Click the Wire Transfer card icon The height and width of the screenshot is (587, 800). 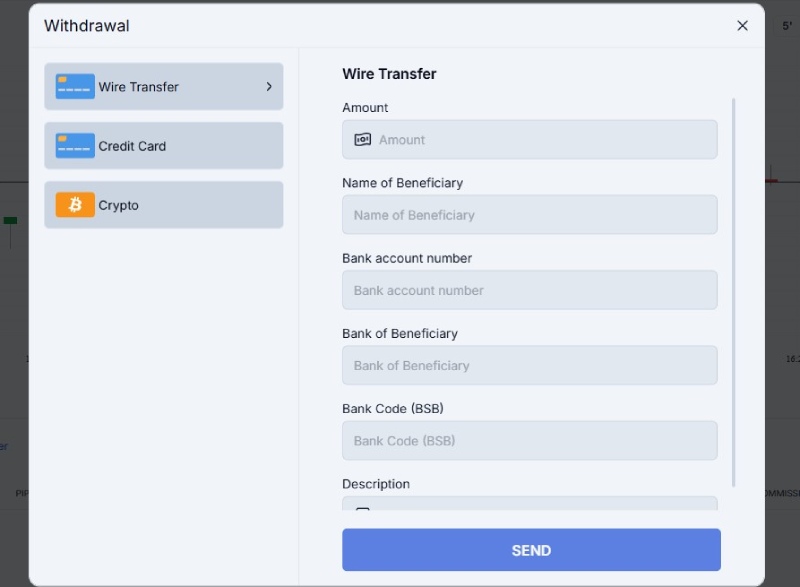point(75,87)
